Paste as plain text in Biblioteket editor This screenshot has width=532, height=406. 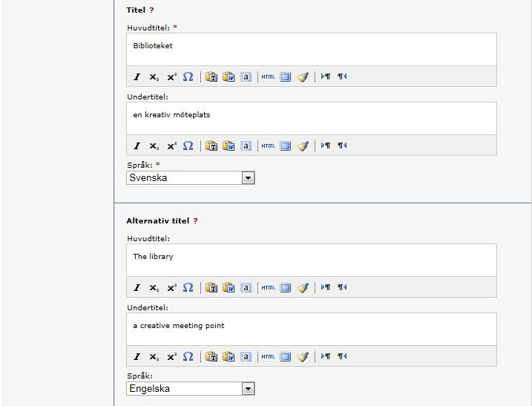coord(211,77)
